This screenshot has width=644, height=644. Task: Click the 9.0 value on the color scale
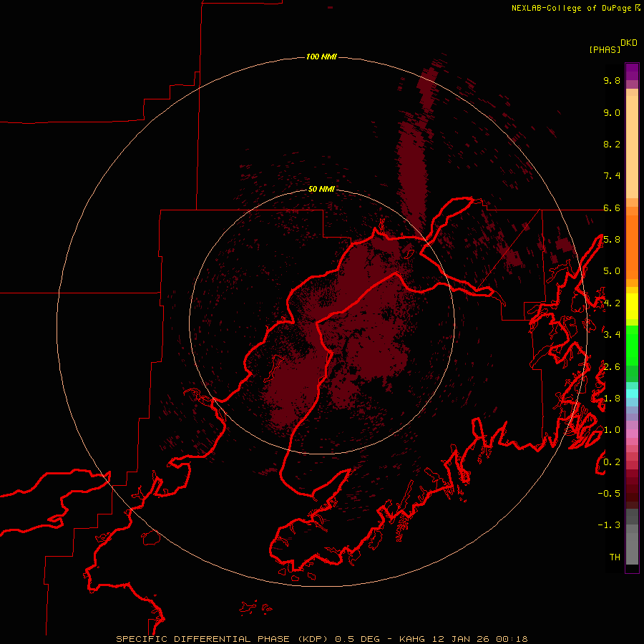[612, 112]
